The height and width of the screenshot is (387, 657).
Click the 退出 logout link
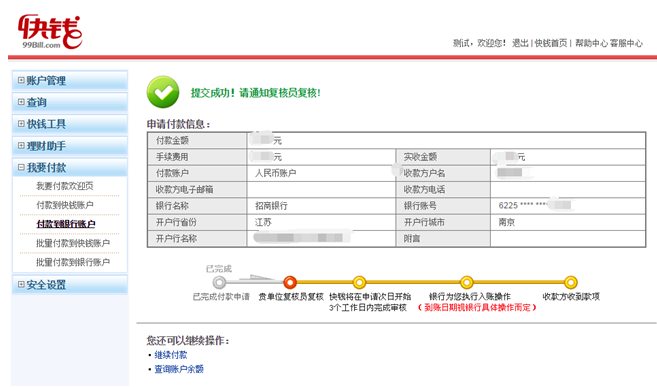[x=520, y=43]
